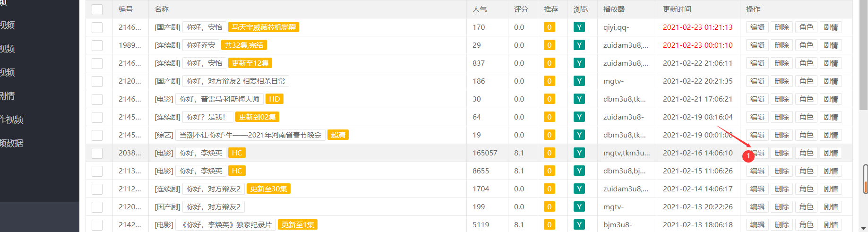Tick the select-all checkbox in table header
Screen dimensions: 868x232
(97, 9)
